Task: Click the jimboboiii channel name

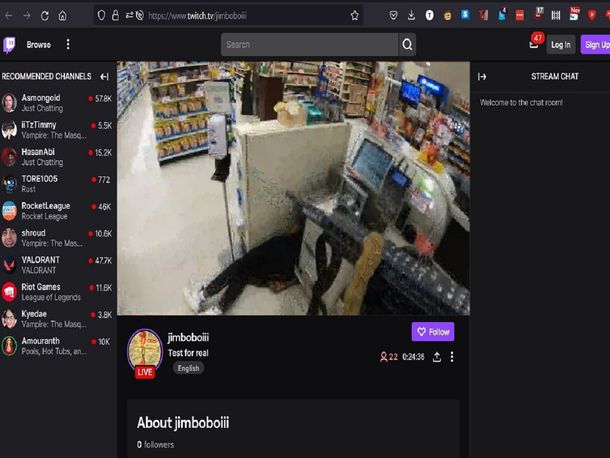Action: [188, 337]
